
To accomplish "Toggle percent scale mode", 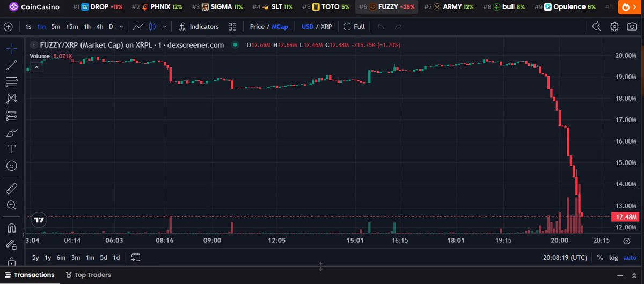I will (x=600, y=258).
